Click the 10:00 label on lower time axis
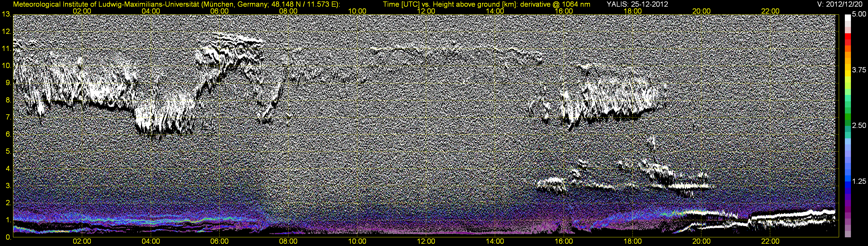This screenshot has width=868, height=246. click(x=357, y=242)
